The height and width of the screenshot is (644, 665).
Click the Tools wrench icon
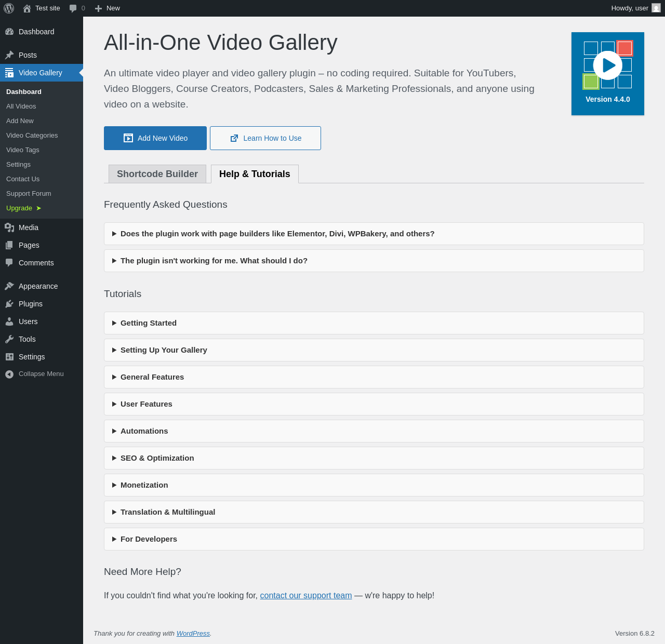click(9, 339)
